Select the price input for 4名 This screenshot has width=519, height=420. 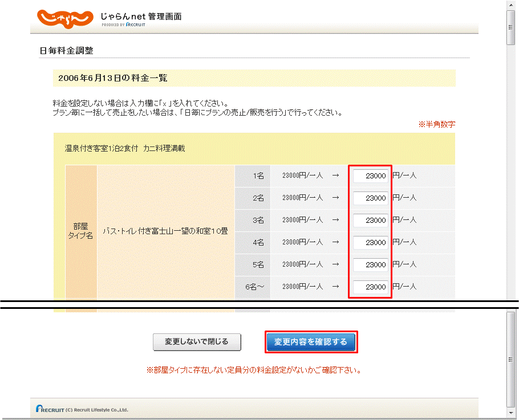370,243
